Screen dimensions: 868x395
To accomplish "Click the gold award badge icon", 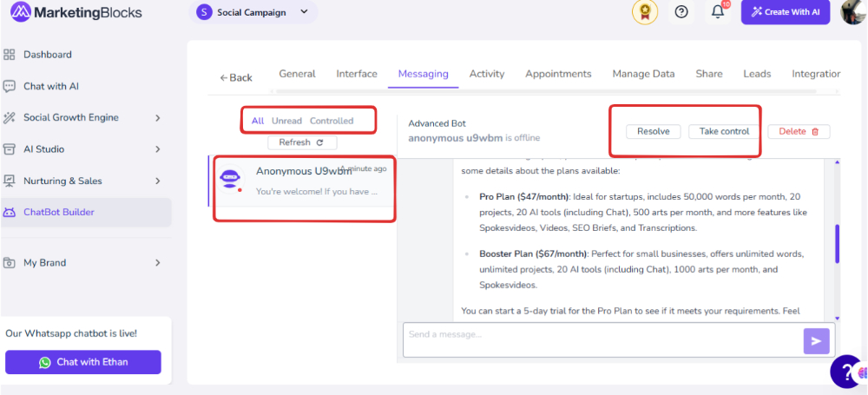I will (x=645, y=11).
